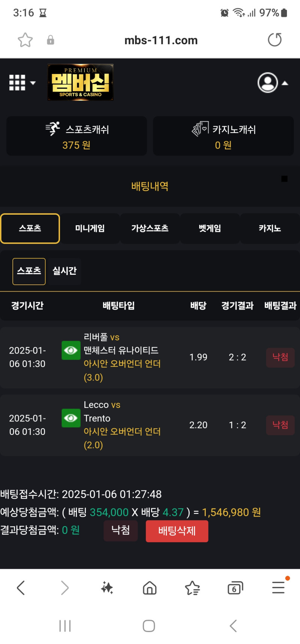Tap the Premium Membership Sports & Casino logo

coord(80,82)
